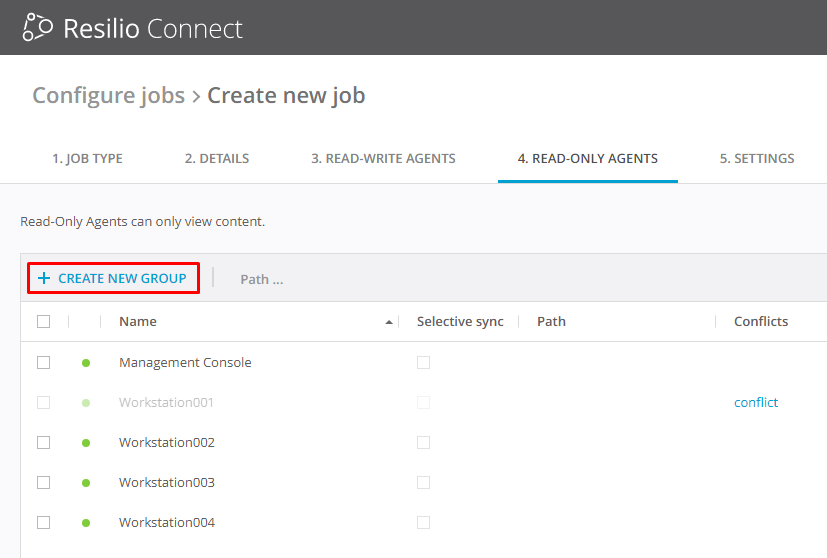This screenshot has width=827, height=558.
Task: Click green status dot for Workstation002
Action: [x=86, y=443]
